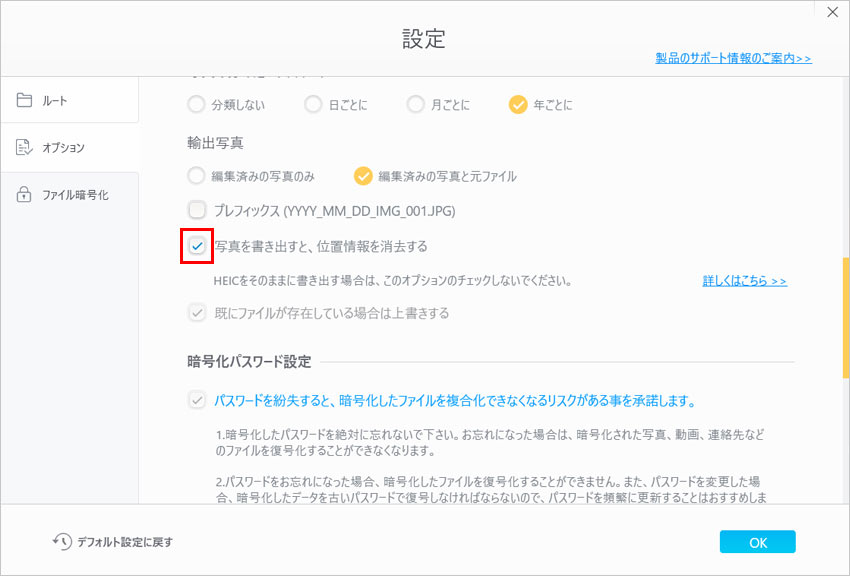The image size is (850, 576).
Task: Select 編集済みの写真のみ export option
Action: (x=195, y=176)
